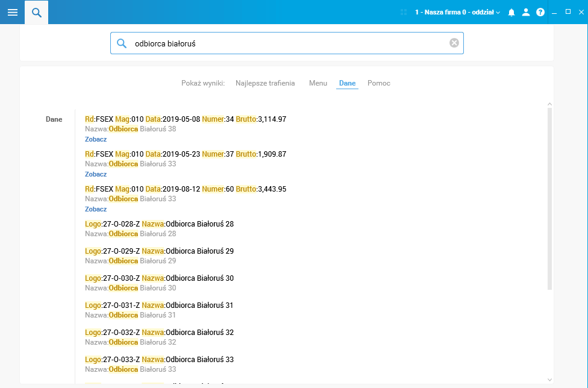Click Zobacz link for invoice number 60
Image resolution: width=588 pixels, height=388 pixels.
tap(96, 209)
